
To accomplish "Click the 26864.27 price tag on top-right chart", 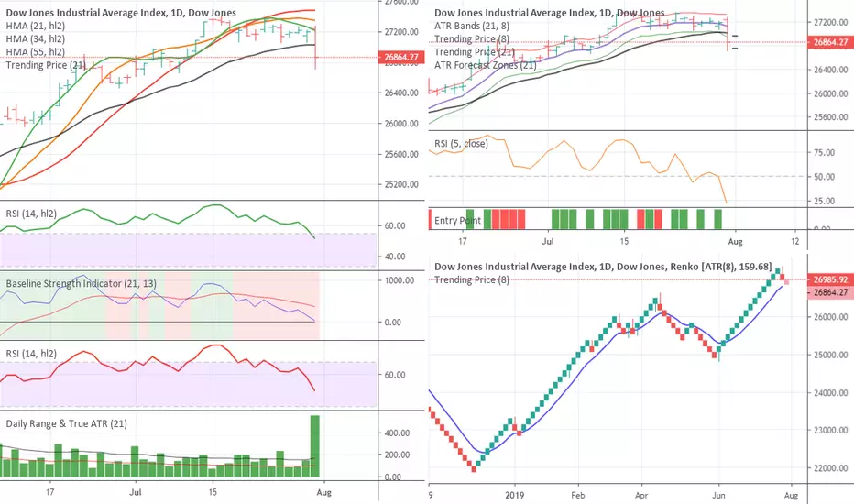I will (830, 42).
